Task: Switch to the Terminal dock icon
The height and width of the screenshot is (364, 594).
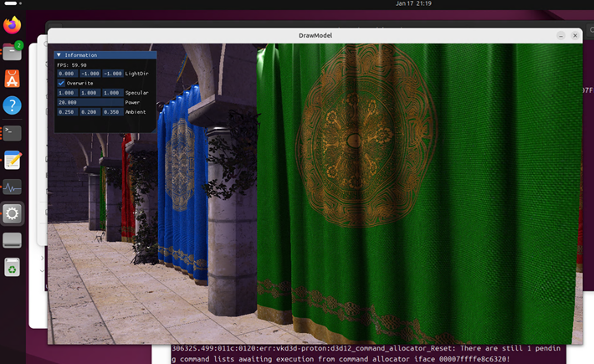Action: pos(13,132)
